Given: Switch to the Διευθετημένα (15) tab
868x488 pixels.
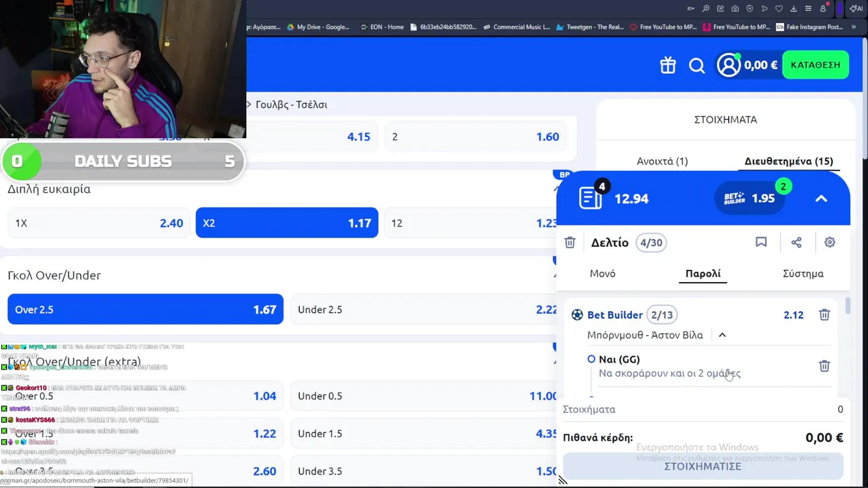Looking at the screenshot, I should pyautogui.click(x=789, y=161).
